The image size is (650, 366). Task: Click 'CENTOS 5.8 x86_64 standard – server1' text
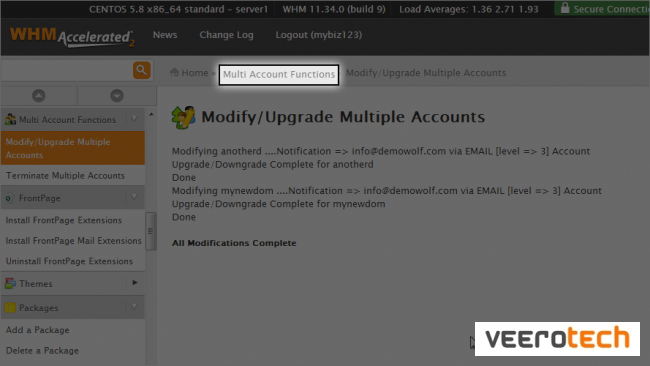point(178,9)
